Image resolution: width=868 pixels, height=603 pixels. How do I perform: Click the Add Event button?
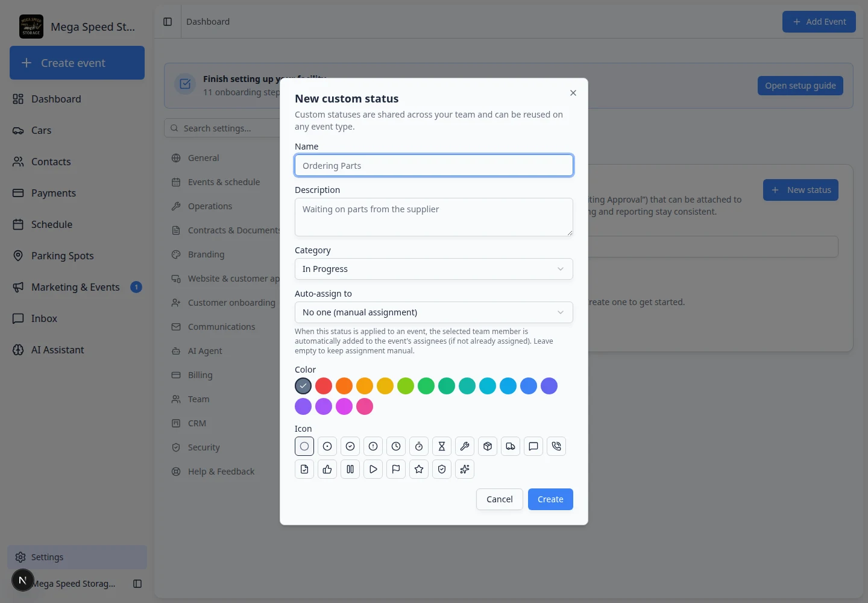tap(819, 22)
